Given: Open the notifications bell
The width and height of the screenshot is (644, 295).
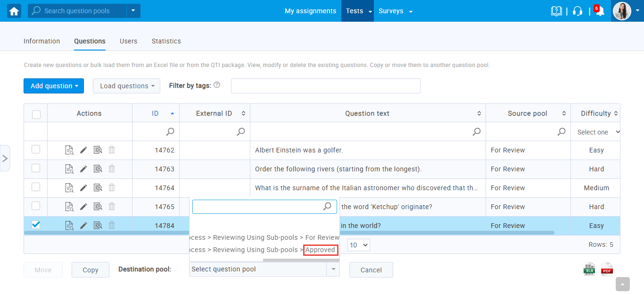Looking at the screenshot, I should [600, 11].
